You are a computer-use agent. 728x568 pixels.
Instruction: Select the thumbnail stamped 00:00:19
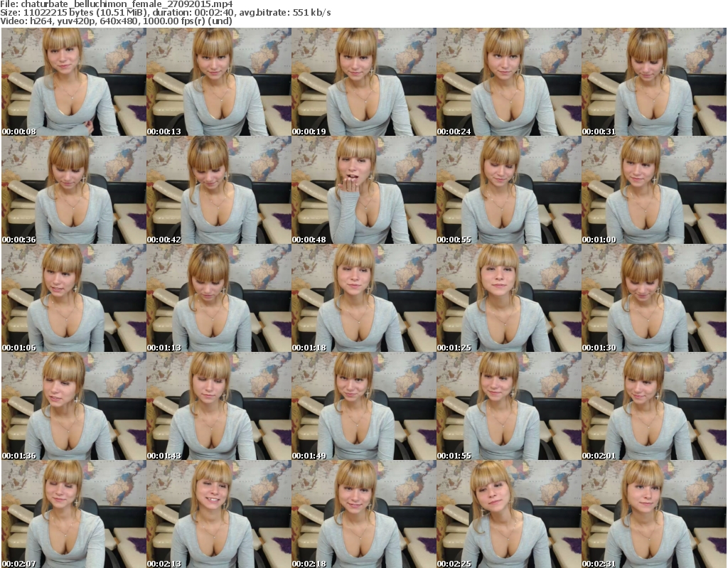pyautogui.click(x=364, y=82)
